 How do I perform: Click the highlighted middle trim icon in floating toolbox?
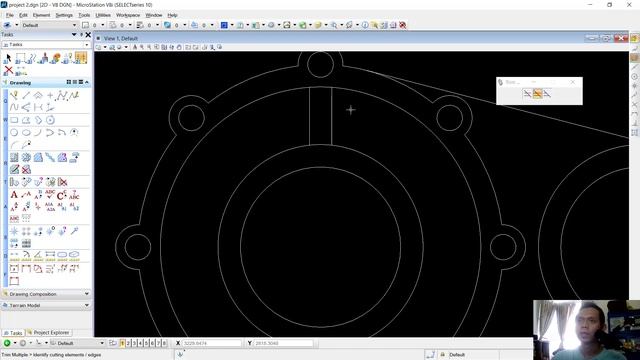(x=537, y=94)
